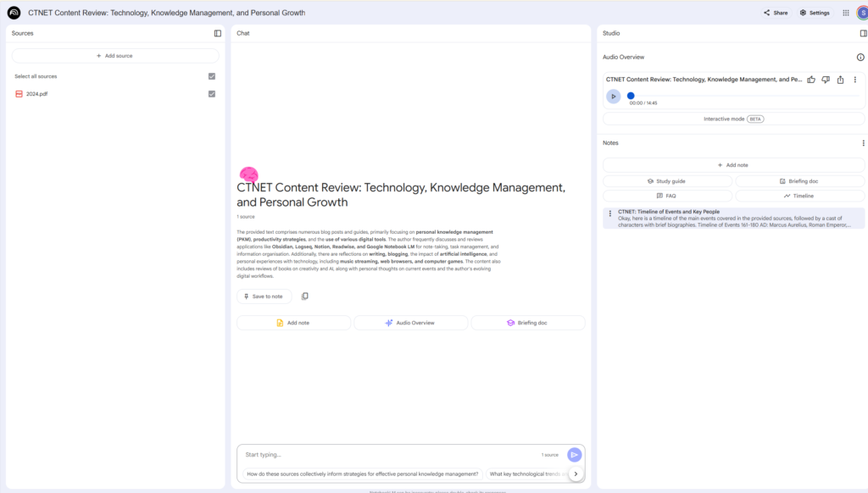Open Google apps grid icon
The width and height of the screenshot is (868, 493).
(x=845, y=13)
